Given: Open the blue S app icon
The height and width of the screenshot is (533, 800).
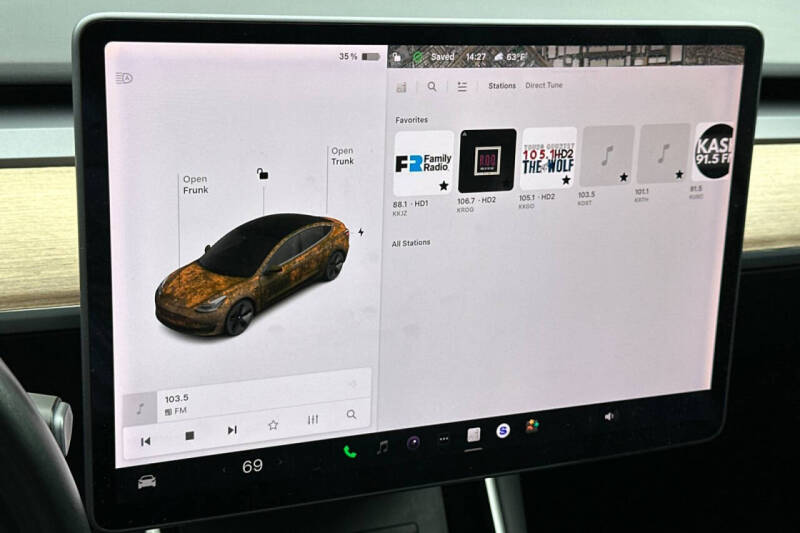Looking at the screenshot, I should pyautogui.click(x=503, y=431).
